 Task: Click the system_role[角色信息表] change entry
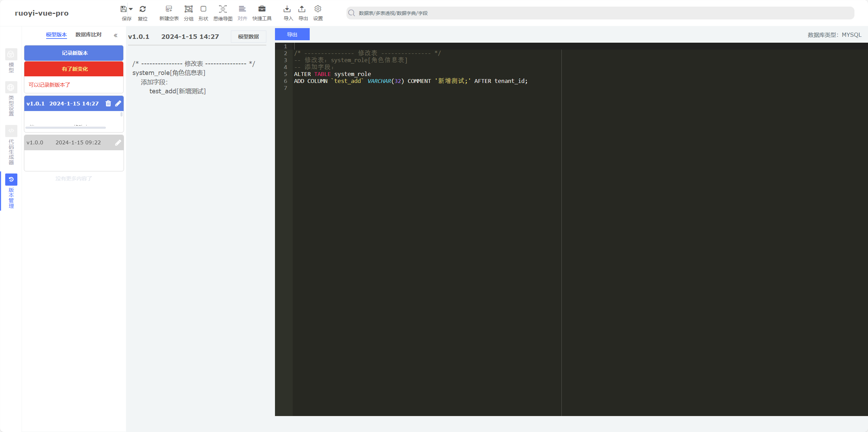point(169,73)
